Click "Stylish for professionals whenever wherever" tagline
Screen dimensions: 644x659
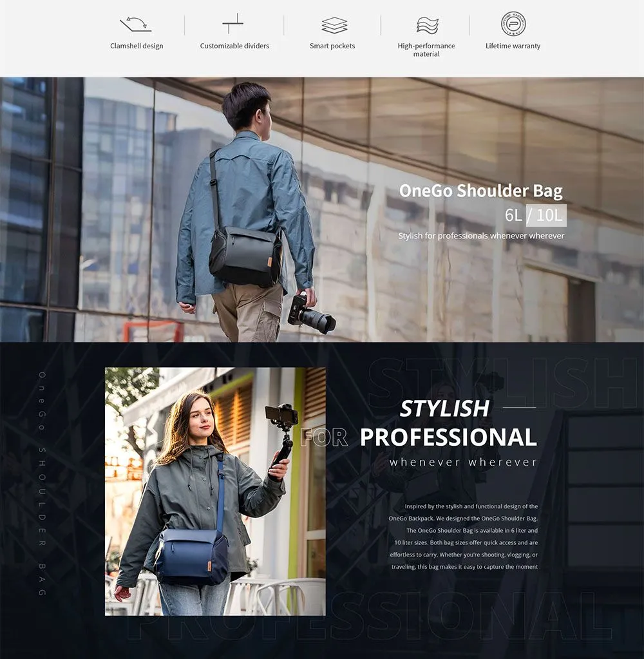481,236
